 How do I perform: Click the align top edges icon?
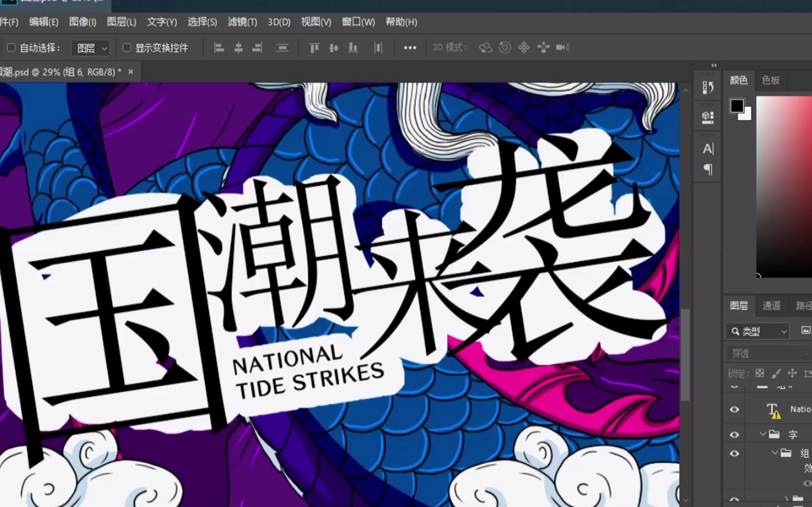click(314, 47)
